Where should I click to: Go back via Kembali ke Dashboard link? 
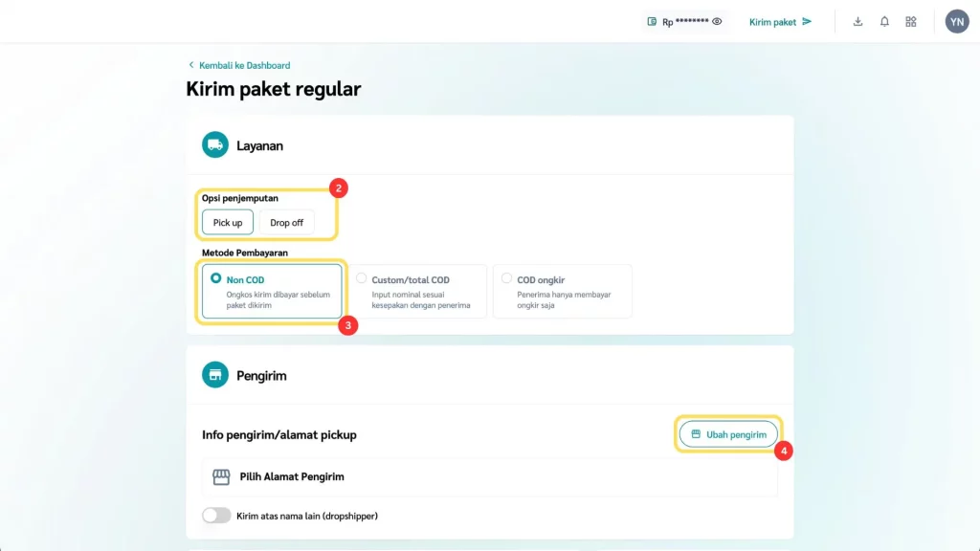(244, 65)
